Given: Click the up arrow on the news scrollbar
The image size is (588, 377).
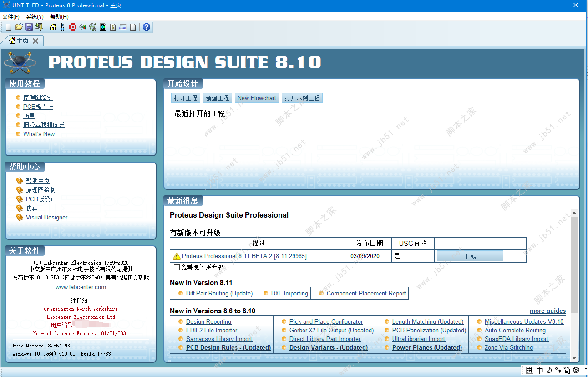Looking at the screenshot, I should 574,212.
